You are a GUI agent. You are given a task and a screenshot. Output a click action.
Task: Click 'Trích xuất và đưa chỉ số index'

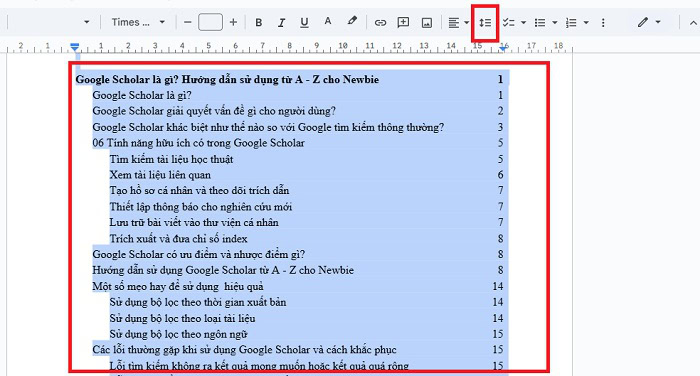[179, 238]
